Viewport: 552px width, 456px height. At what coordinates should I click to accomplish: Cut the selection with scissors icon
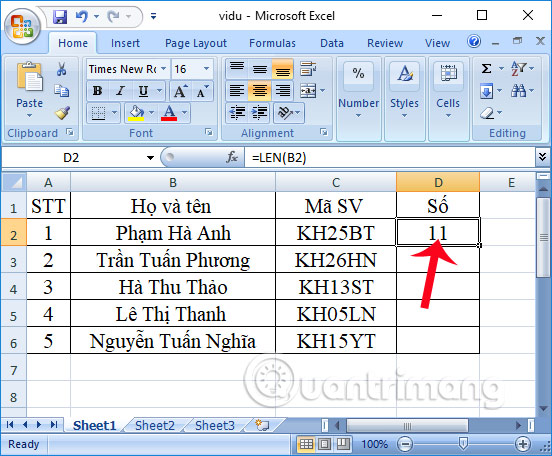pos(62,69)
